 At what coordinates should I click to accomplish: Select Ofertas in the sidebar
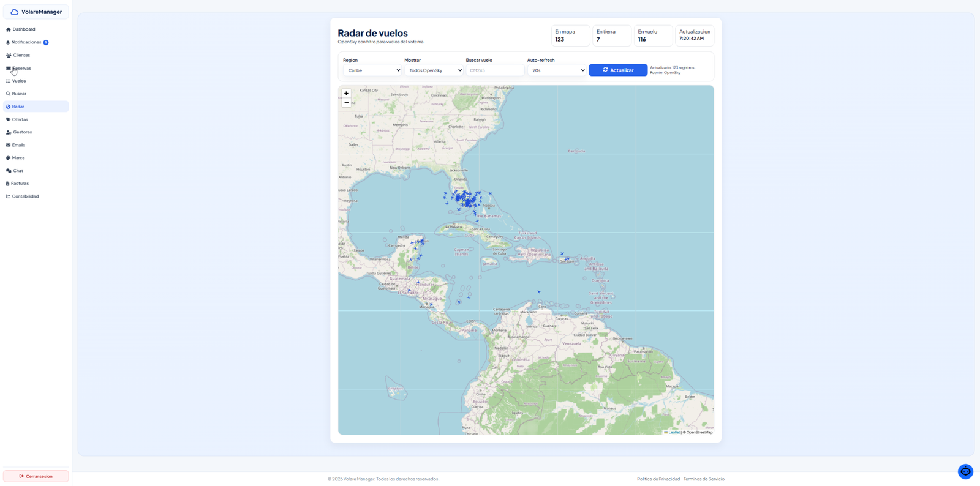point(36,119)
